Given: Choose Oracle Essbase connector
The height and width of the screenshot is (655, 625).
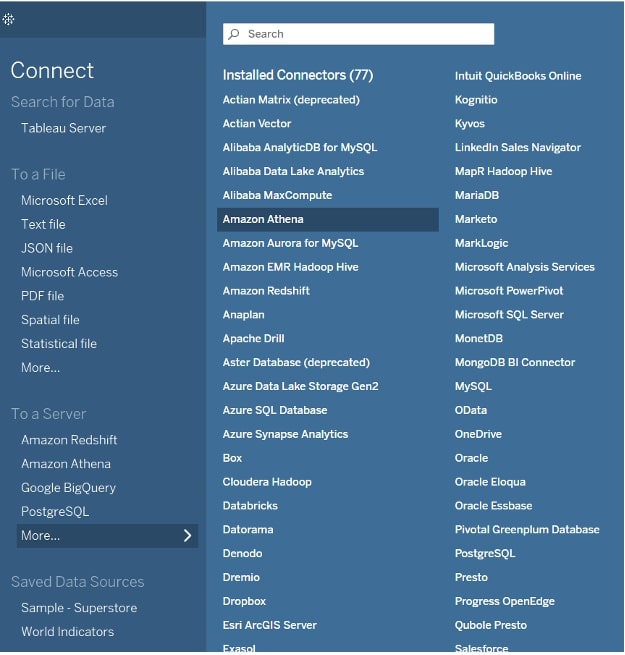Looking at the screenshot, I should click(x=494, y=506).
